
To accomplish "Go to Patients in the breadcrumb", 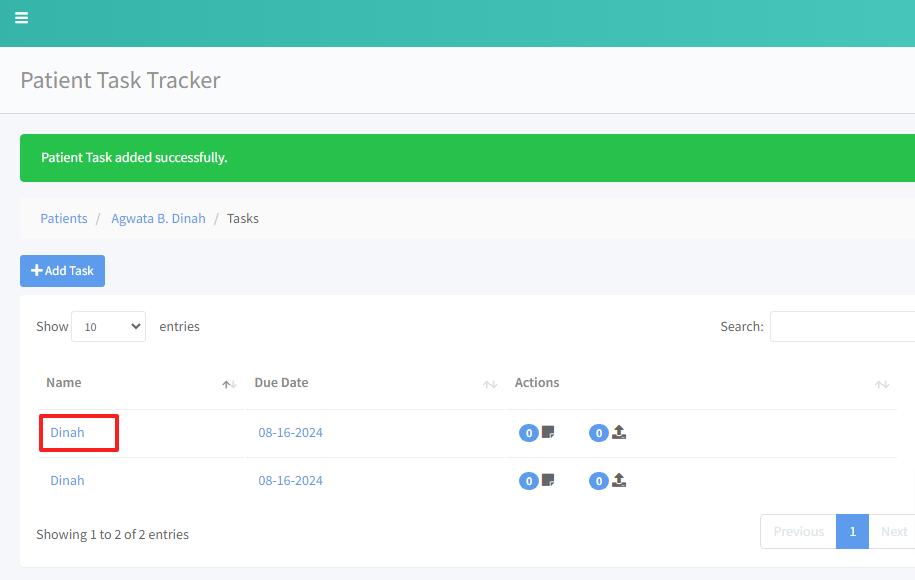I will point(64,218).
